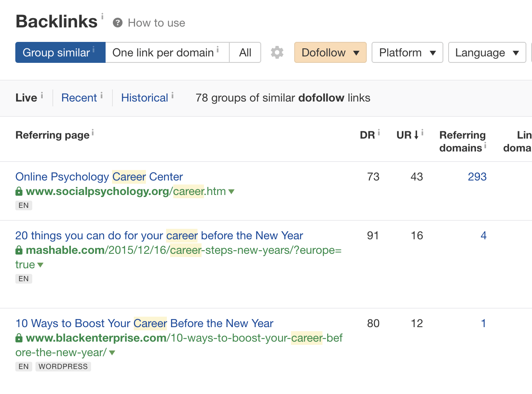Switch to the Historical index tab

[x=144, y=98]
